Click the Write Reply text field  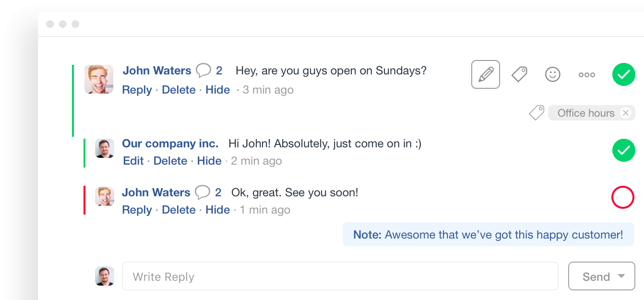(x=340, y=276)
